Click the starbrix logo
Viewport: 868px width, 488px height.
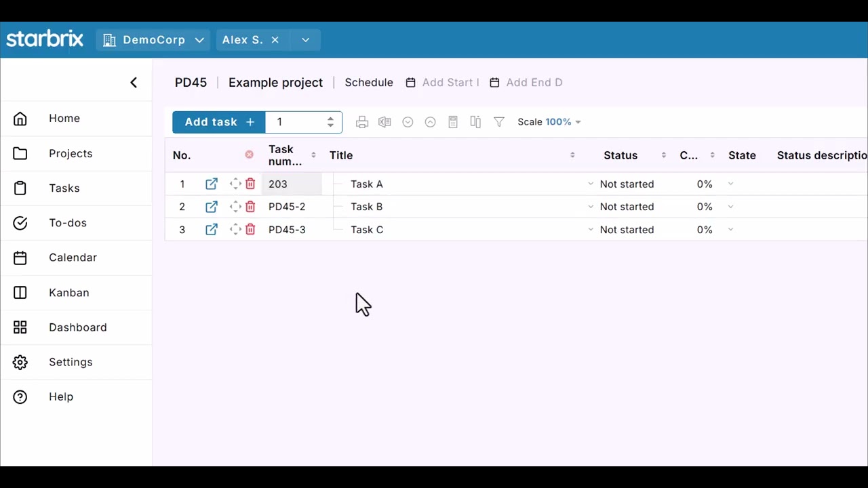click(45, 39)
